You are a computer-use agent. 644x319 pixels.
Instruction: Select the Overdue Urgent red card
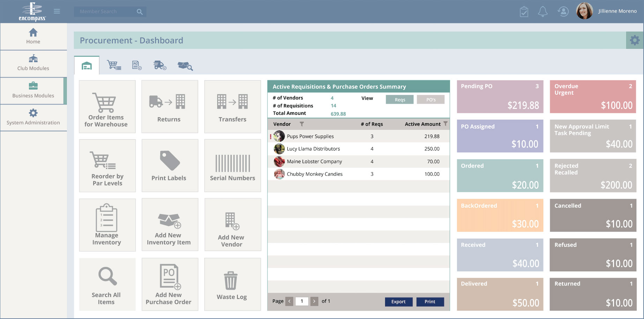[593, 97]
